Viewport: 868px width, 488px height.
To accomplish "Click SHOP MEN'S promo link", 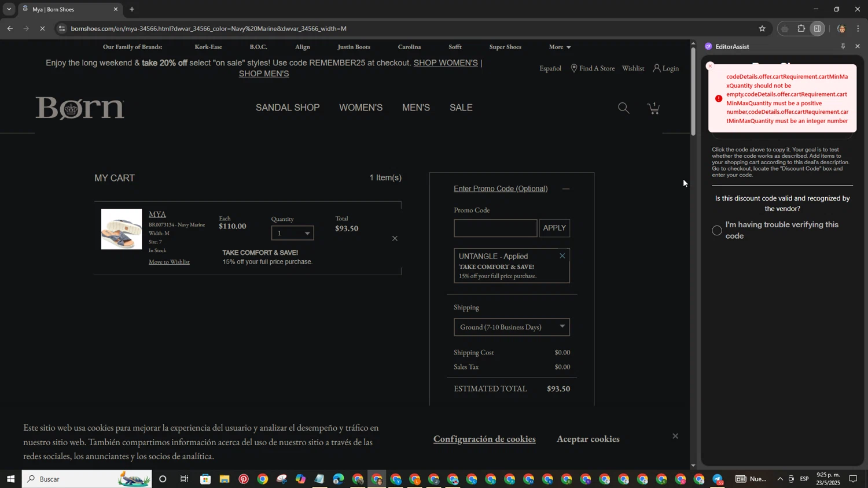I will point(264,73).
